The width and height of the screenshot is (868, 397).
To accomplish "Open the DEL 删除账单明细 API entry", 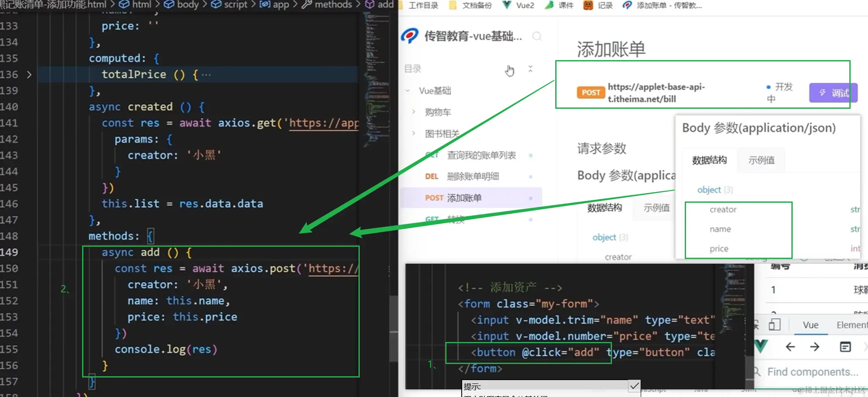I will pyautogui.click(x=471, y=176).
